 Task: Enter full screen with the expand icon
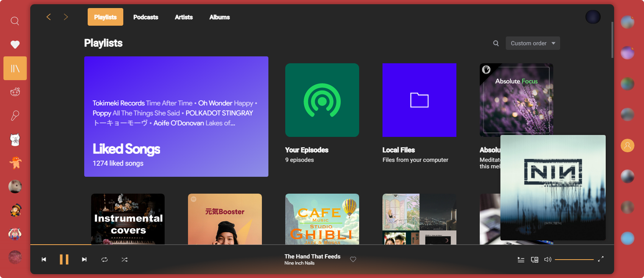[x=601, y=259]
